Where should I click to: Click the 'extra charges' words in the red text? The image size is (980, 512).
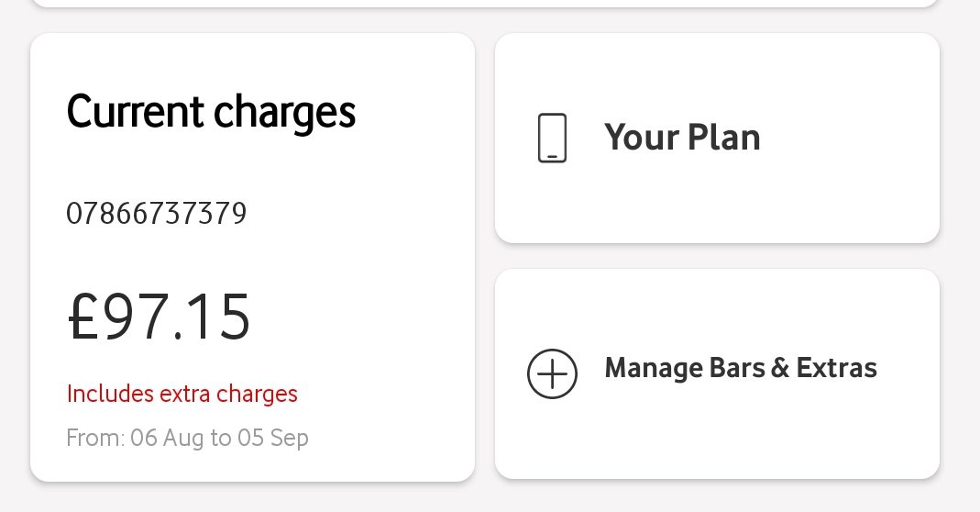click(228, 394)
